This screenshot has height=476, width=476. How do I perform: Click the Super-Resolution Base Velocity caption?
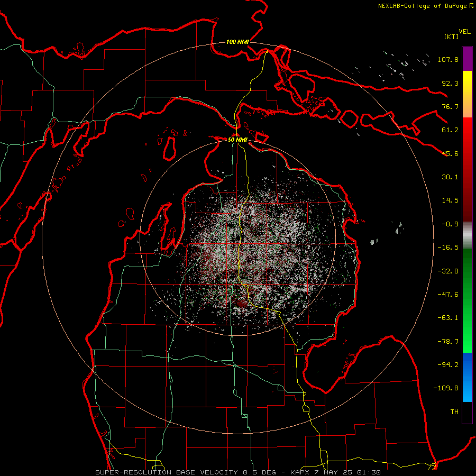pyautogui.click(x=237, y=472)
